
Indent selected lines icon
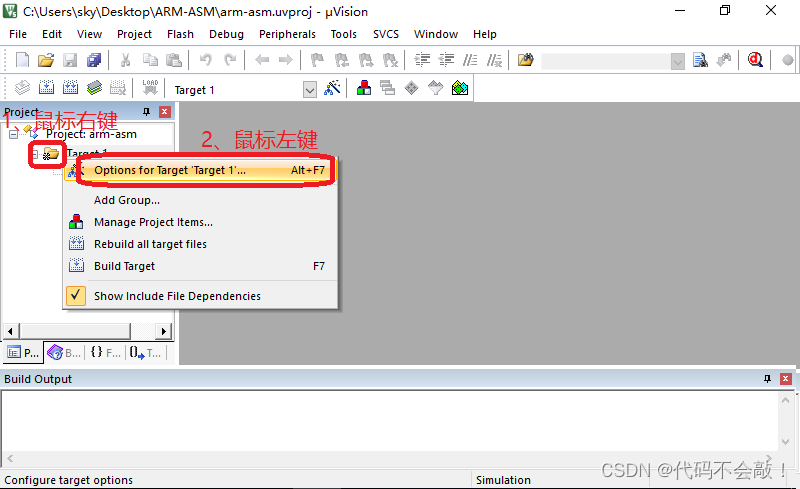[x=422, y=60]
